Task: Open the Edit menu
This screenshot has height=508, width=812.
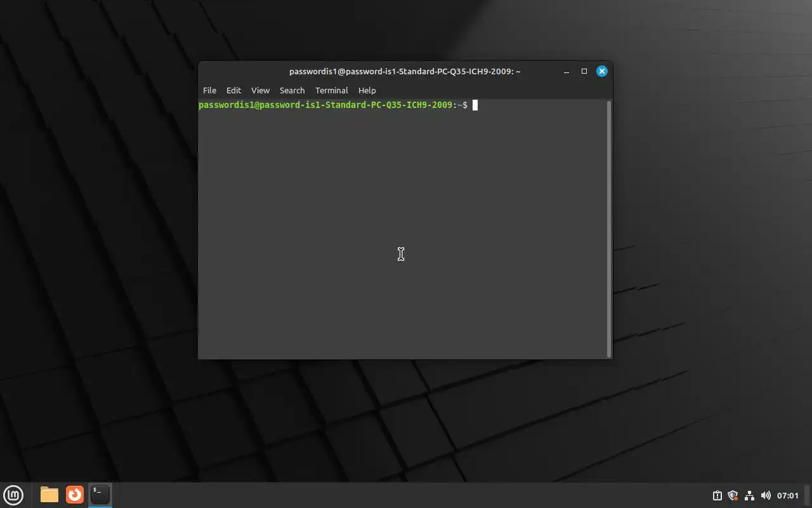Action: pos(233,90)
